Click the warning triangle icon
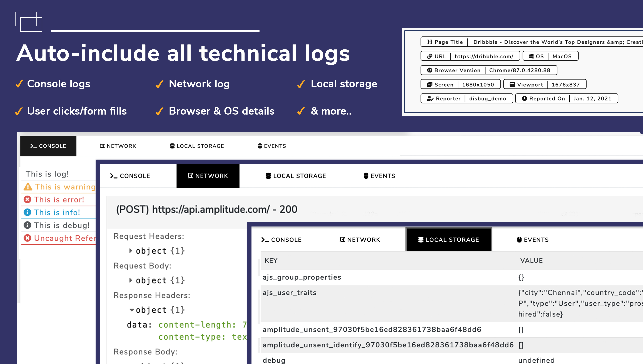This screenshot has width=643, height=364. tap(28, 187)
